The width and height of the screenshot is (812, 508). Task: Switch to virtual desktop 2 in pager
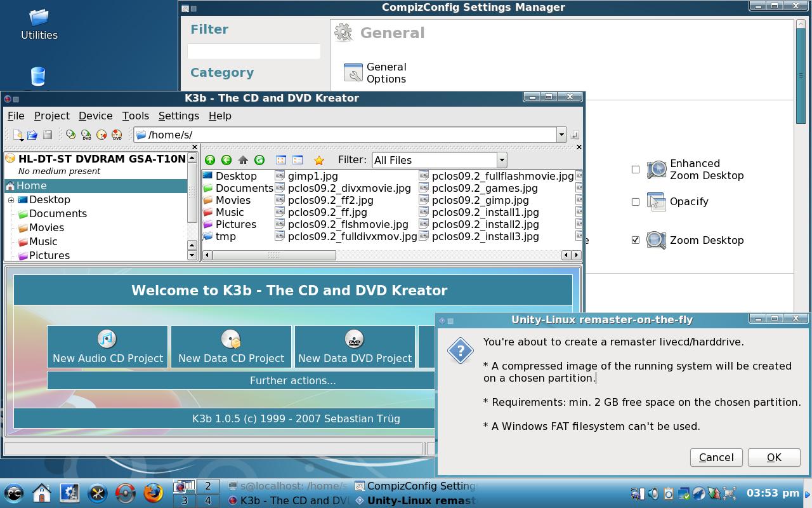click(x=208, y=486)
